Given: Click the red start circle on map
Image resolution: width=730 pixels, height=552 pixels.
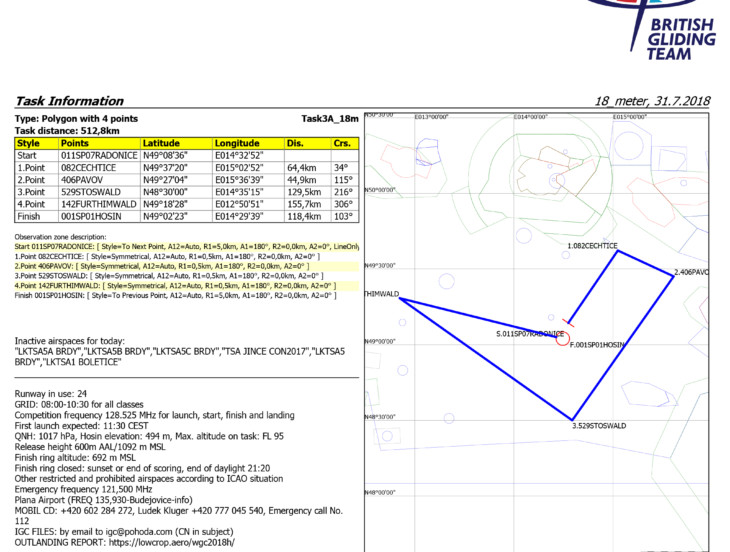Looking at the screenshot, I should point(563,339).
